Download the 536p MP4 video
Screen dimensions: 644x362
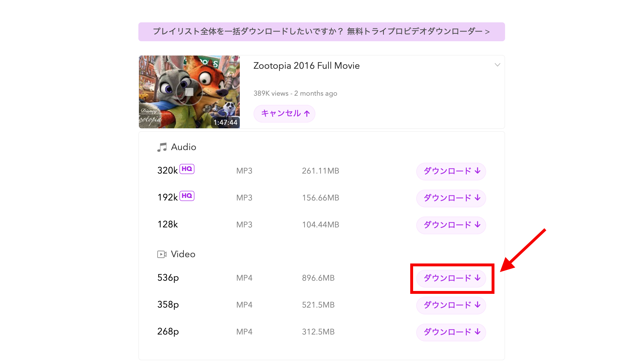point(451,278)
